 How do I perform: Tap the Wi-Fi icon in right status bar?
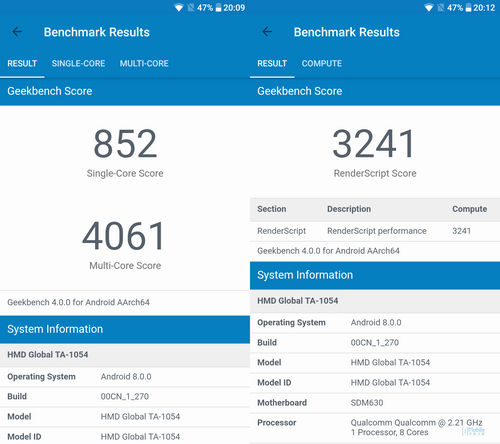pos(429,8)
